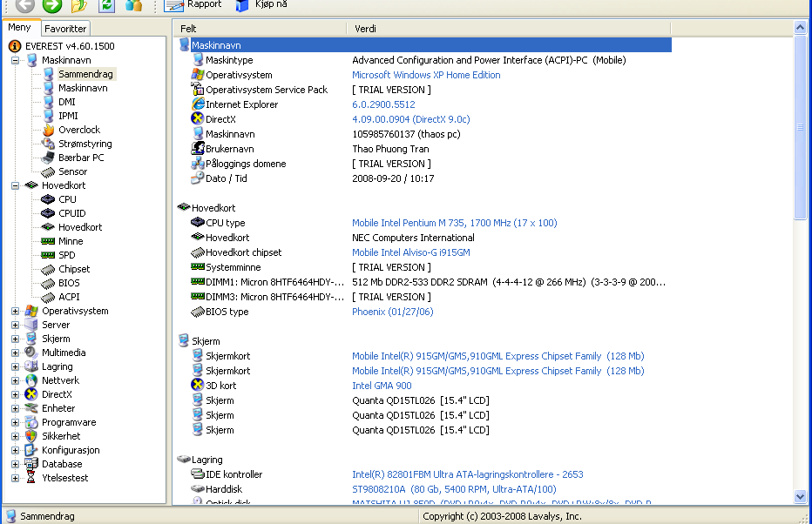812x524 pixels.
Task: Click the Kjøp nå toolbar button
Action: [x=261, y=5]
